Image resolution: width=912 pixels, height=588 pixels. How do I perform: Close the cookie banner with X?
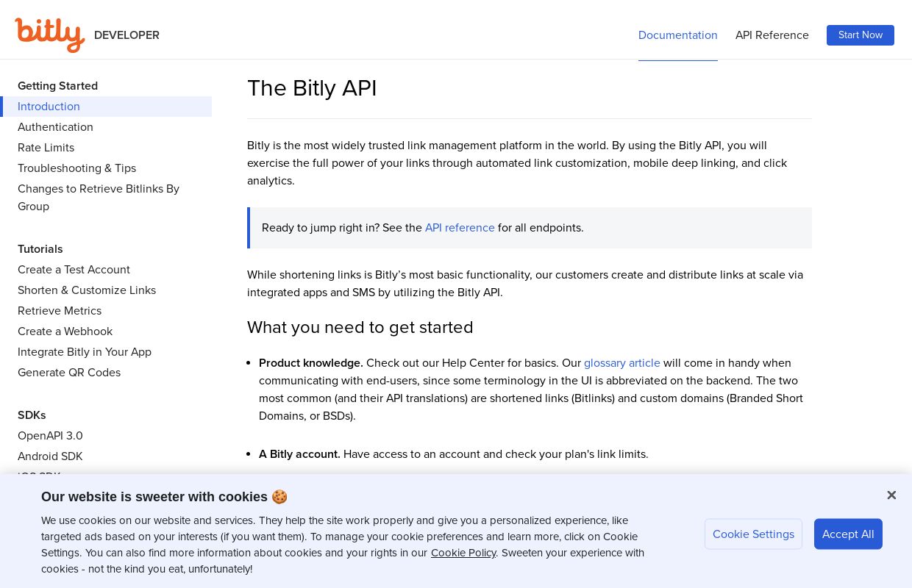[x=891, y=495]
